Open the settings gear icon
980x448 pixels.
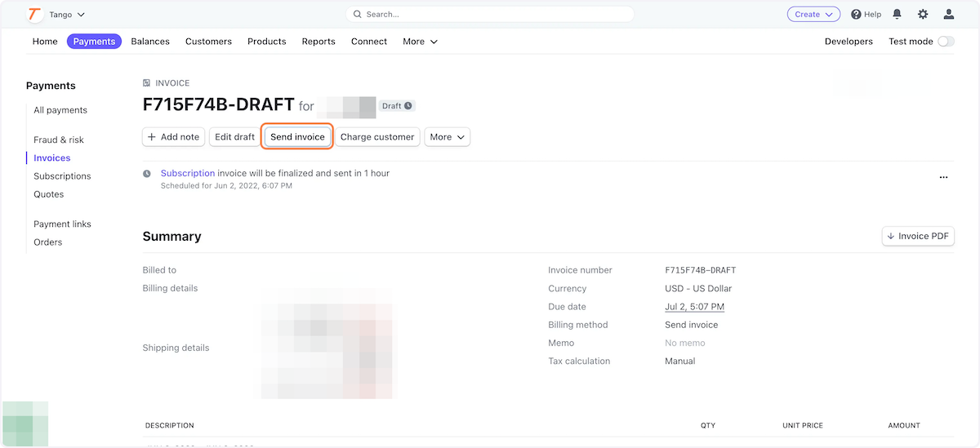[x=923, y=15]
